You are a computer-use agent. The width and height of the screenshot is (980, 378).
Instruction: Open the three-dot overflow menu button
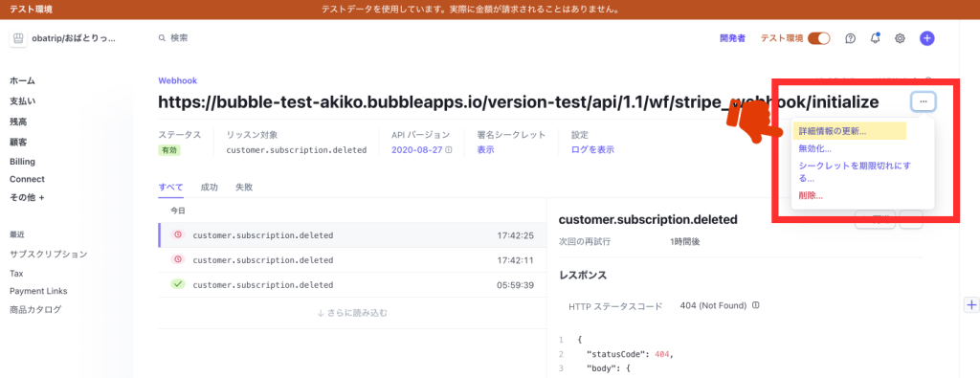tap(924, 101)
